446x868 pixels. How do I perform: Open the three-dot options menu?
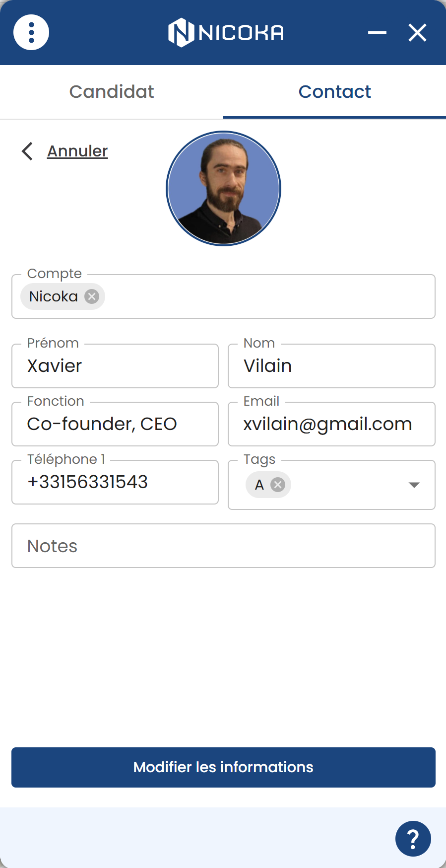point(31,33)
